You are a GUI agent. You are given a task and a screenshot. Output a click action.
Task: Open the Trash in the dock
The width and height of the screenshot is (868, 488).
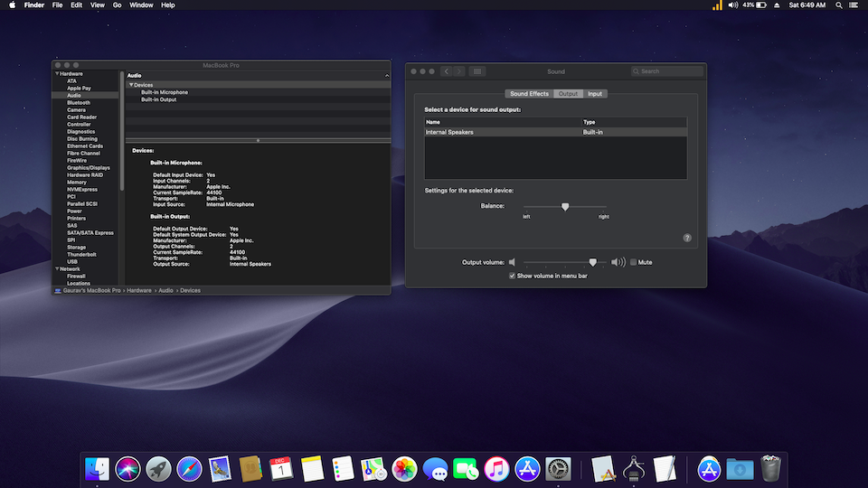(770, 468)
